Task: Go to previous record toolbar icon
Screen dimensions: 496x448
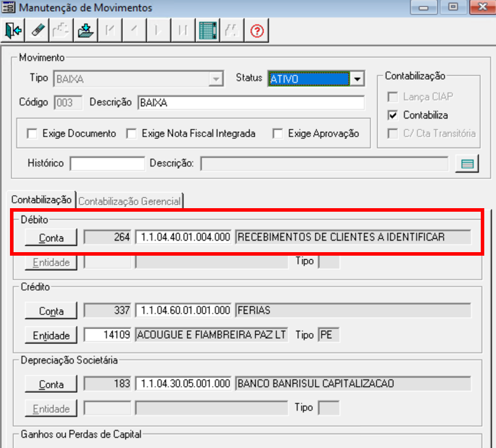Action: point(134,30)
